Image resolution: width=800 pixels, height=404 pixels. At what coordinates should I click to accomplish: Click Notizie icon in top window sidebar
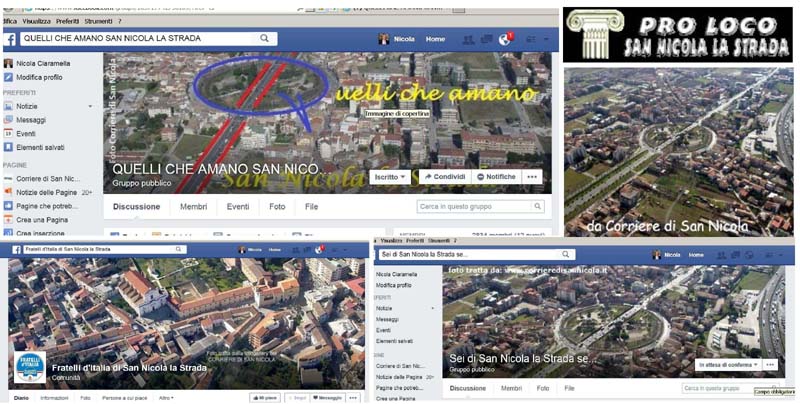[x=8, y=107]
